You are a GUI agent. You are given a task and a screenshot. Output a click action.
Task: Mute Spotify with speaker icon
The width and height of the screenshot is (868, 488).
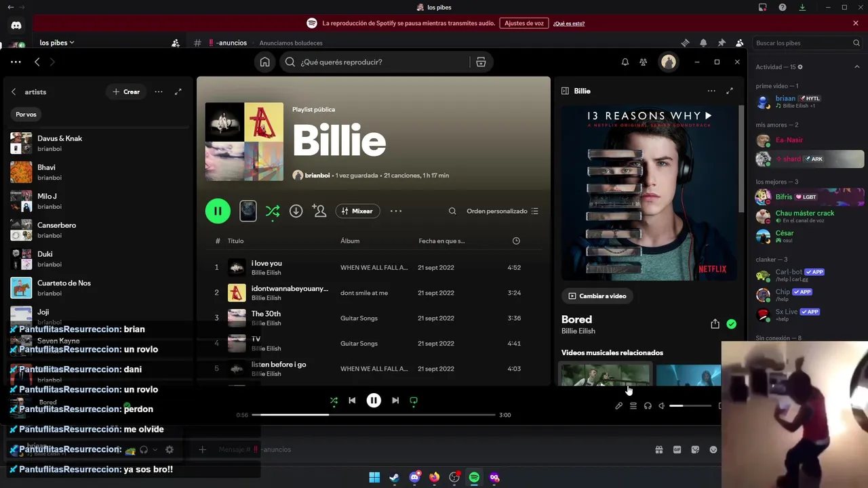[x=662, y=406]
